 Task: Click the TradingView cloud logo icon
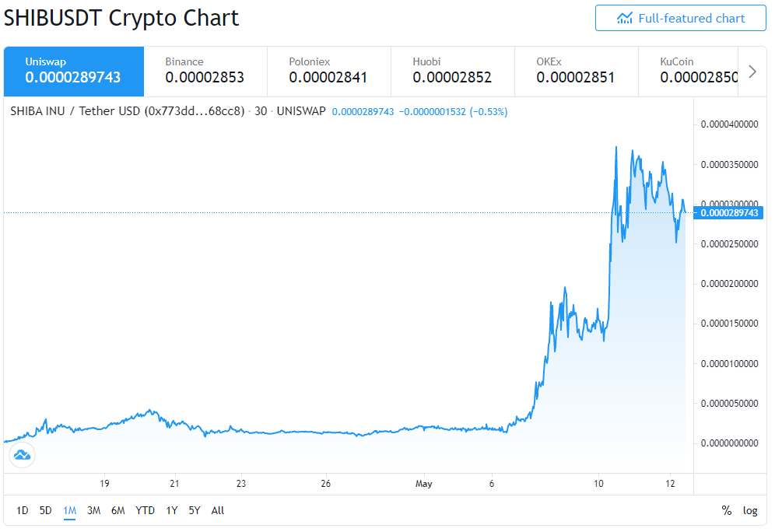point(23,455)
